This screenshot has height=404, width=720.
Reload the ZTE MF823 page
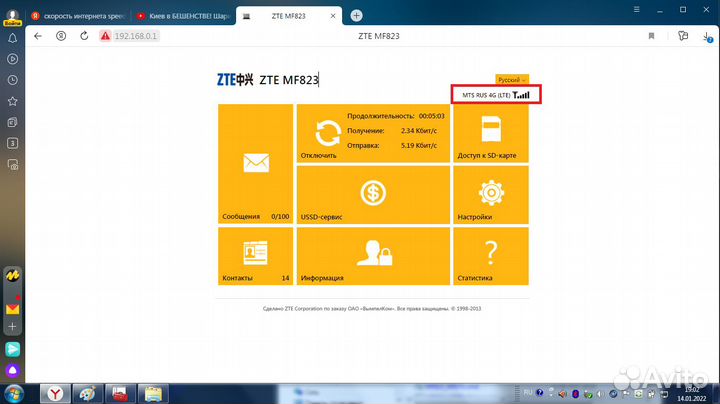[x=84, y=36]
